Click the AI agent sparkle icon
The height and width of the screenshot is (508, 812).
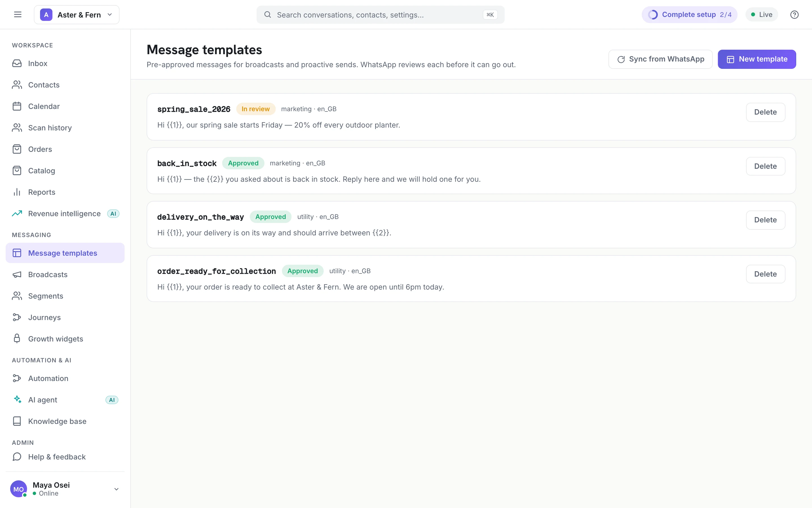(x=17, y=400)
